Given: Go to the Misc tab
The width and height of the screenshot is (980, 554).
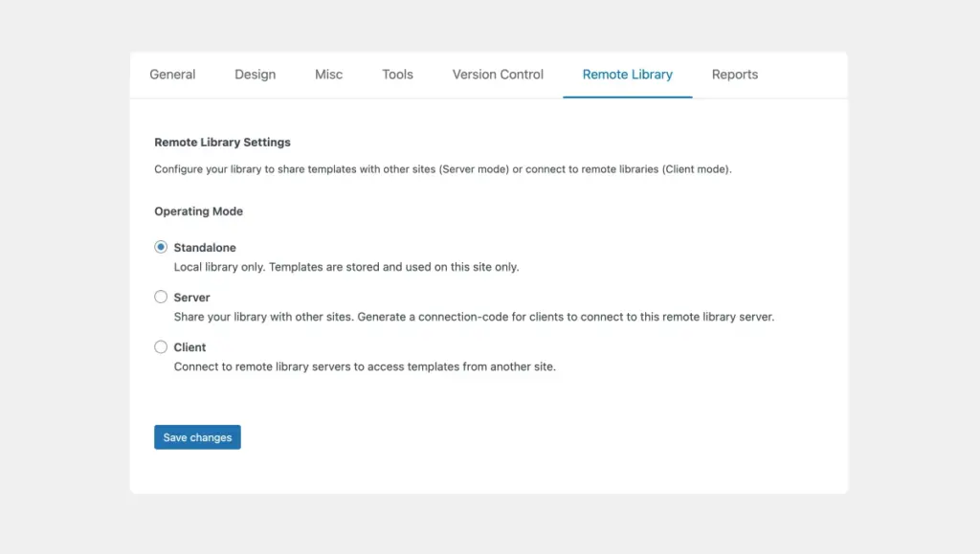Looking at the screenshot, I should coord(328,75).
